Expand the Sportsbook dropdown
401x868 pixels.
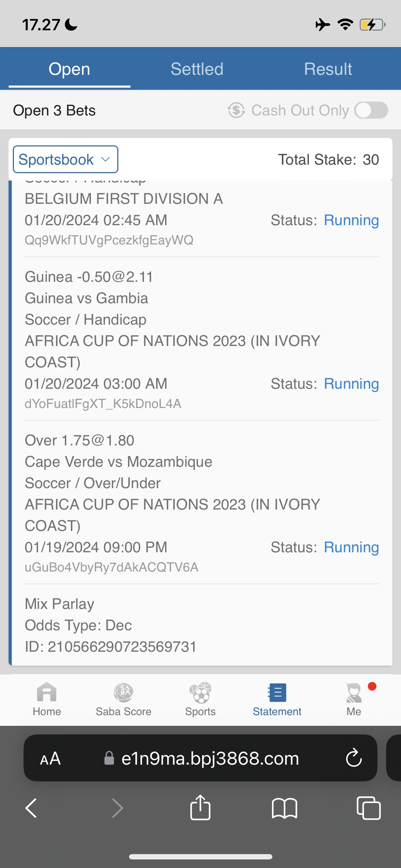coord(66,159)
